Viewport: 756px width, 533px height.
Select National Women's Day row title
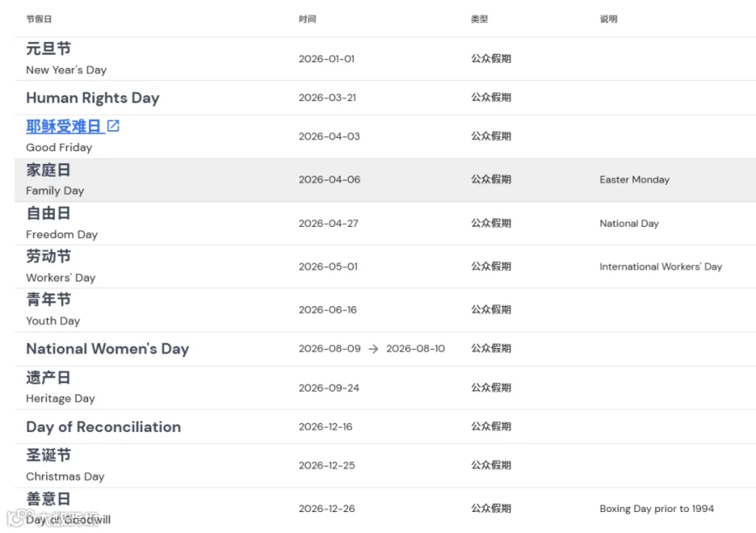[108, 349]
